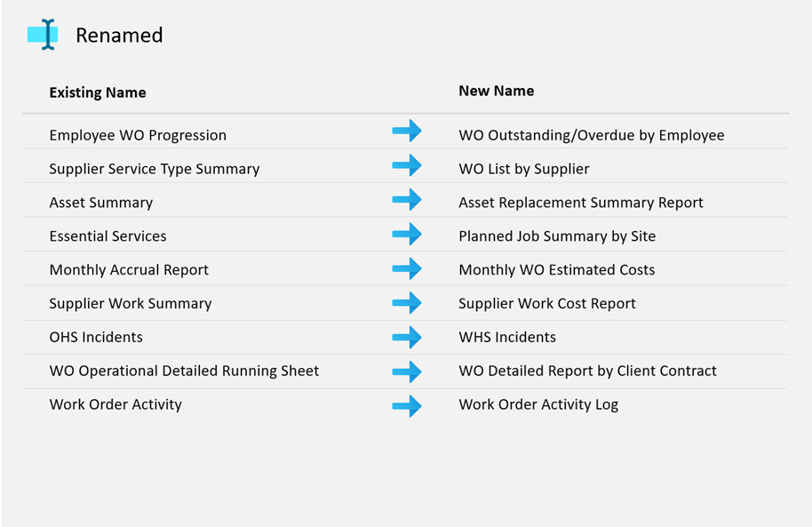Select WO Outstanding/Overdue by Employee entry

591,135
